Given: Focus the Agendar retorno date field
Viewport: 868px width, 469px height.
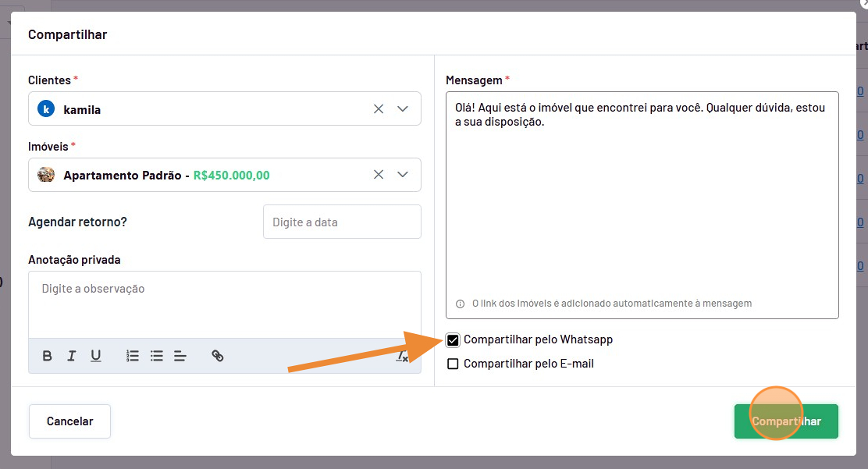Looking at the screenshot, I should pos(342,222).
